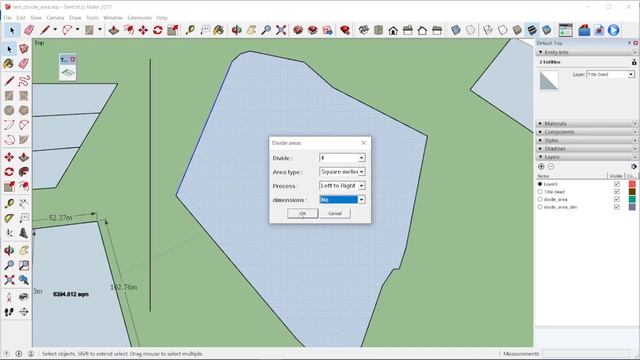
Task: Open the Divide dropdown in dialog
Action: pos(361,158)
